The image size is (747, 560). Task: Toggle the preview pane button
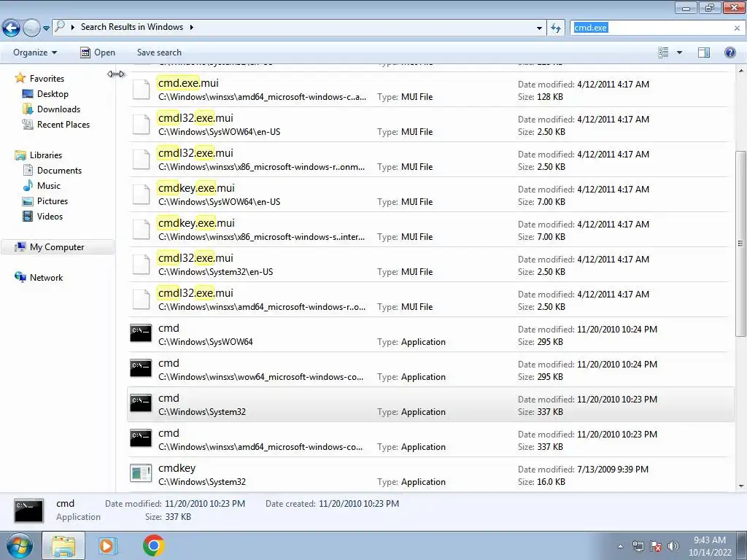click(704, 52)
